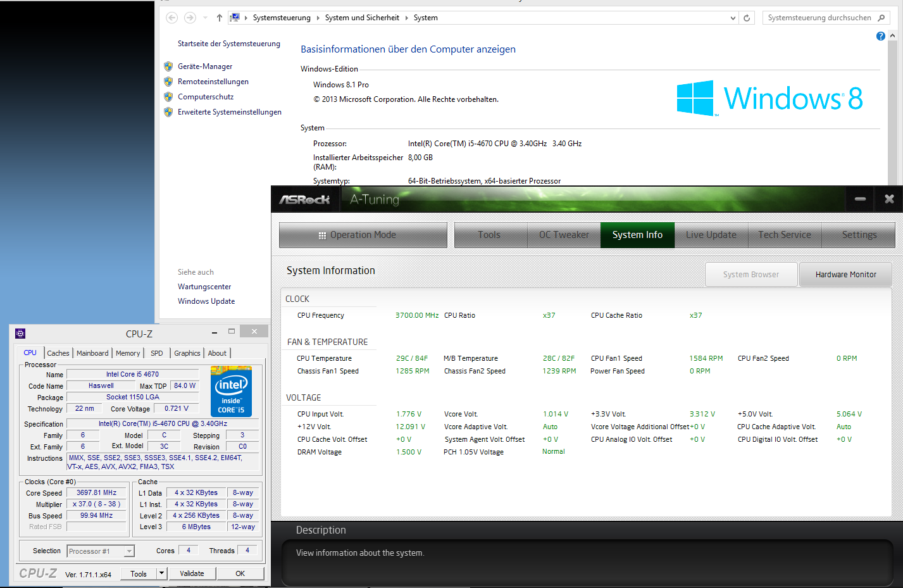Click search magnifier in Systemsteuerung search box
Viewport: 903px width, 588px height.
tap(881, 18)
